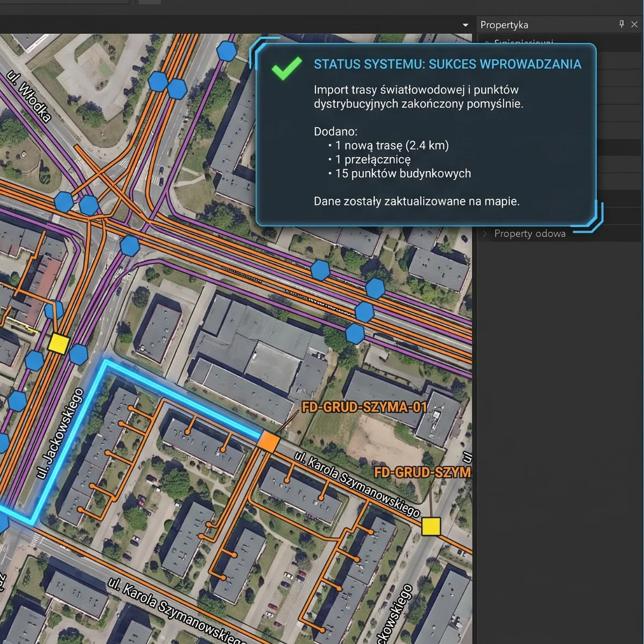Click the truncated FD-GRUD-SZYM label
Viewport: 644px width, 644px height.
click(x=422, y=472)
